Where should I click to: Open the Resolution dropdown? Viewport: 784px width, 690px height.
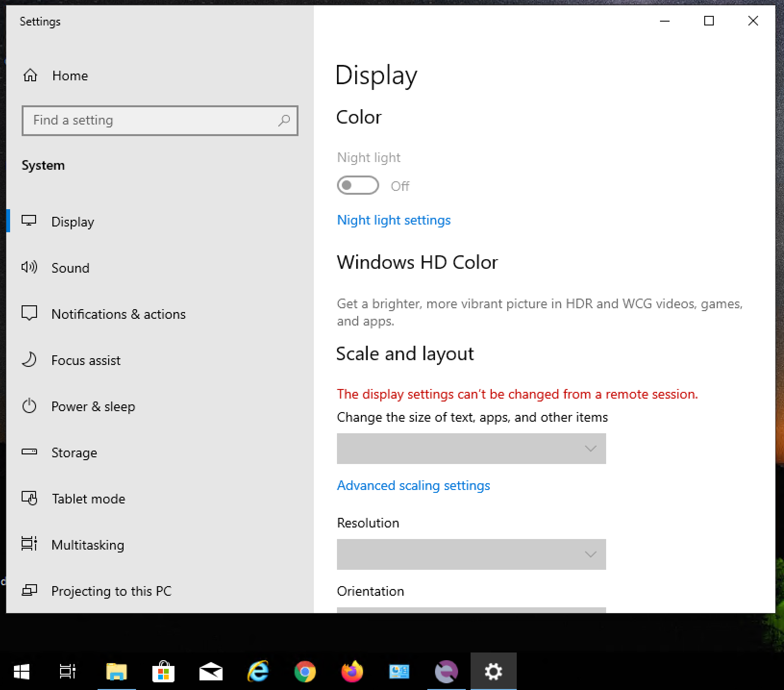tap(471, 554)
